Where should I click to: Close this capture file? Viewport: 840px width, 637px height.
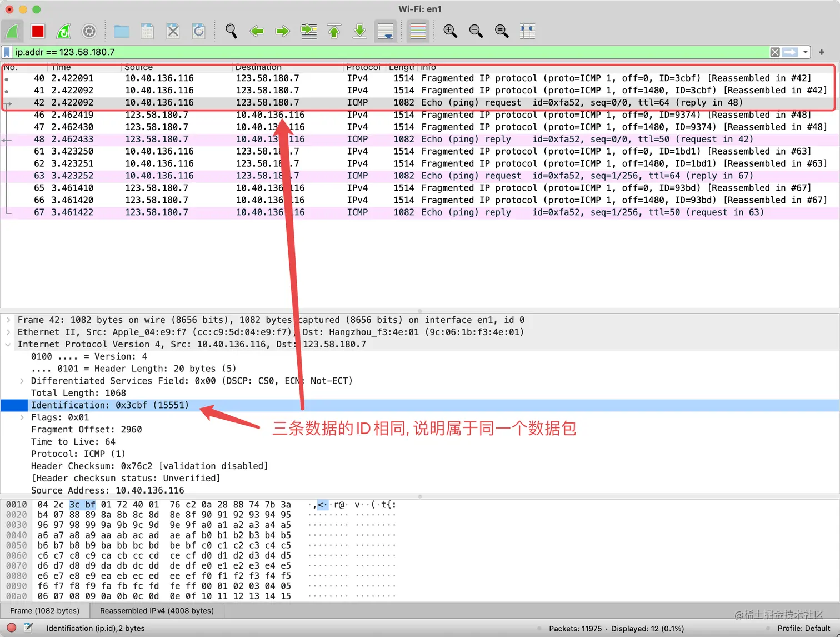point(173,31)
